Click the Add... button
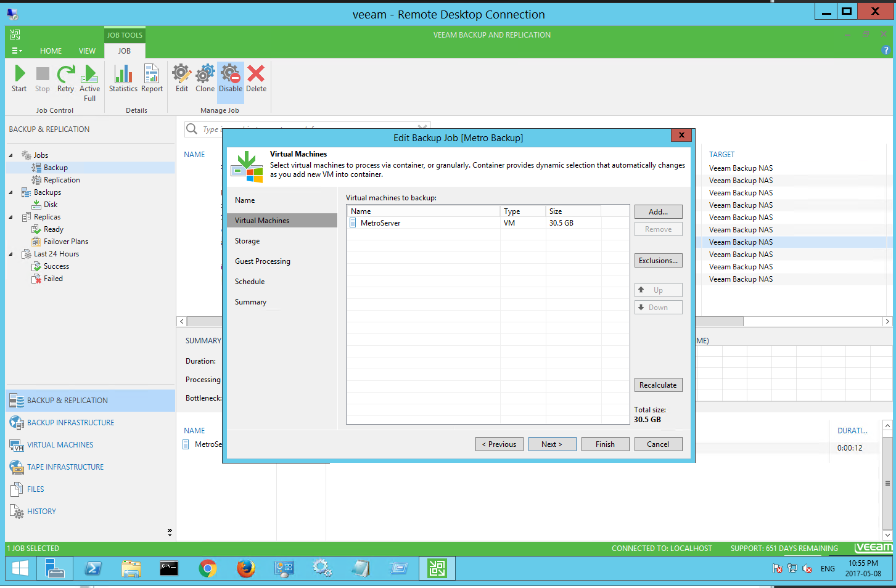This screenshot has height=588, width=896. [x=658, y=211]
